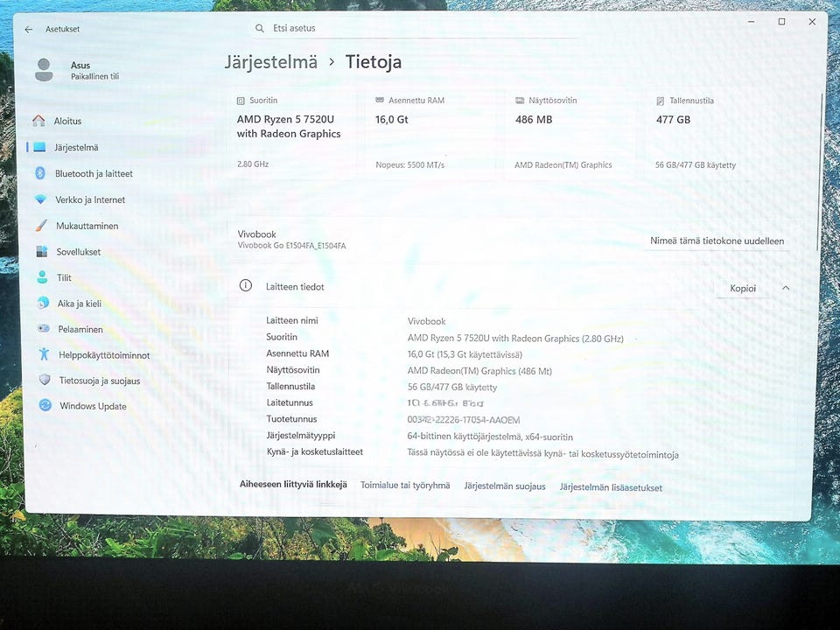Click the vertical scrollbar on right edge
This screenshot has height=630, width=840.
(819, 171)
